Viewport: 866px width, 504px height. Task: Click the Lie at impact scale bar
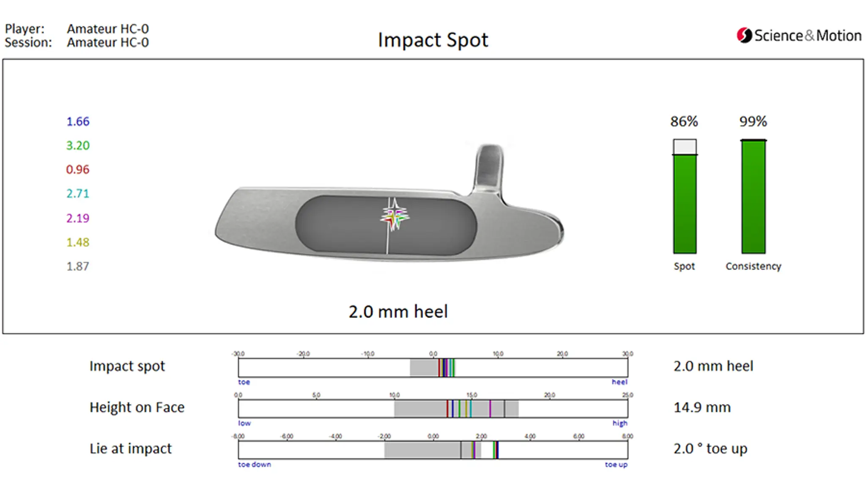pyautogui.click(x=433, y=449)
